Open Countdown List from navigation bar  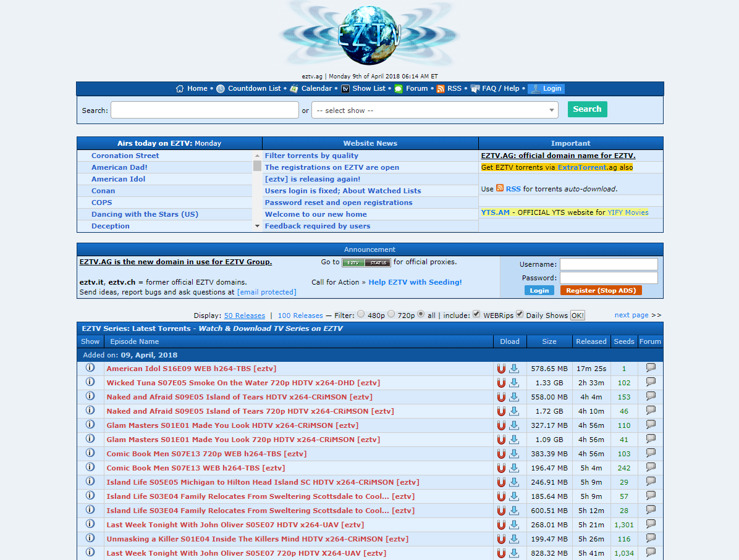click(x=254, y=88)
